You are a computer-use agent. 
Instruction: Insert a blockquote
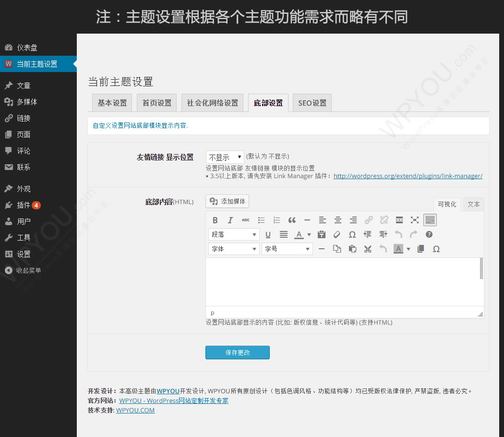click(292, 220)
